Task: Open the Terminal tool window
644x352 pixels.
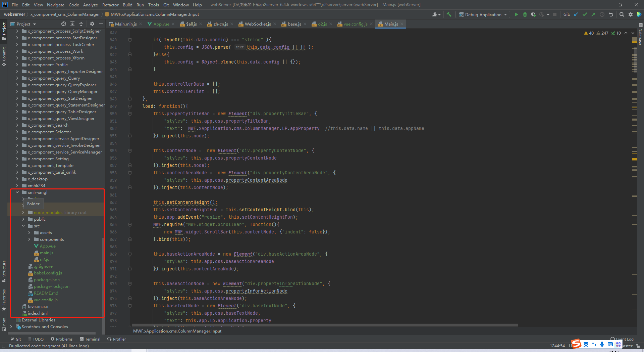Action: (90, 339)
